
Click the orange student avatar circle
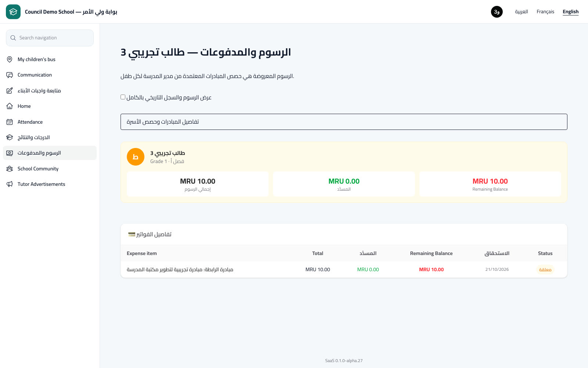coord(136,157)
